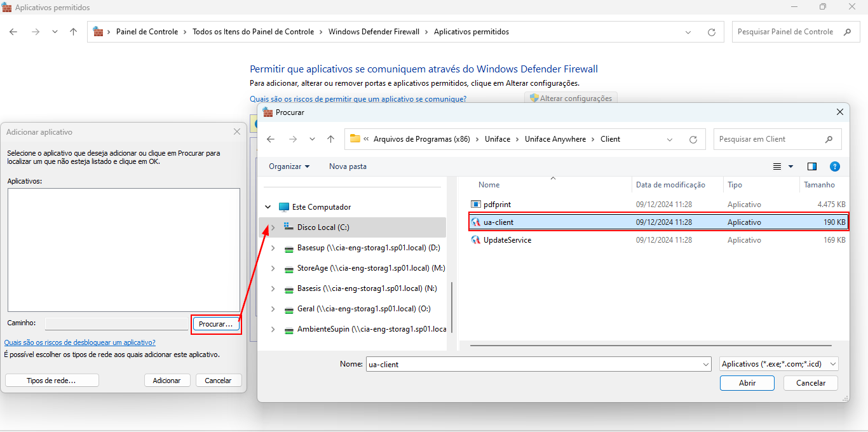Select Disco Local (C:) in the tree

click(323, 227)
